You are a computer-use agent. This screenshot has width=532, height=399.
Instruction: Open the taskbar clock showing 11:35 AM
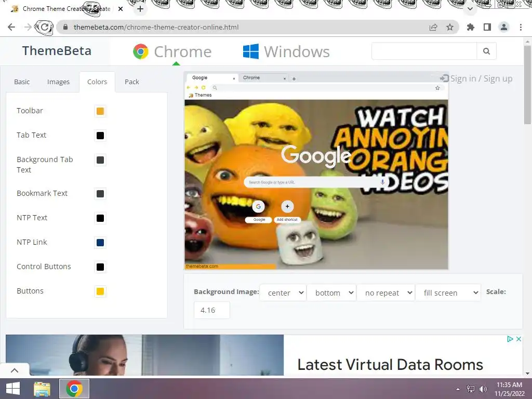tap(509, 389)
